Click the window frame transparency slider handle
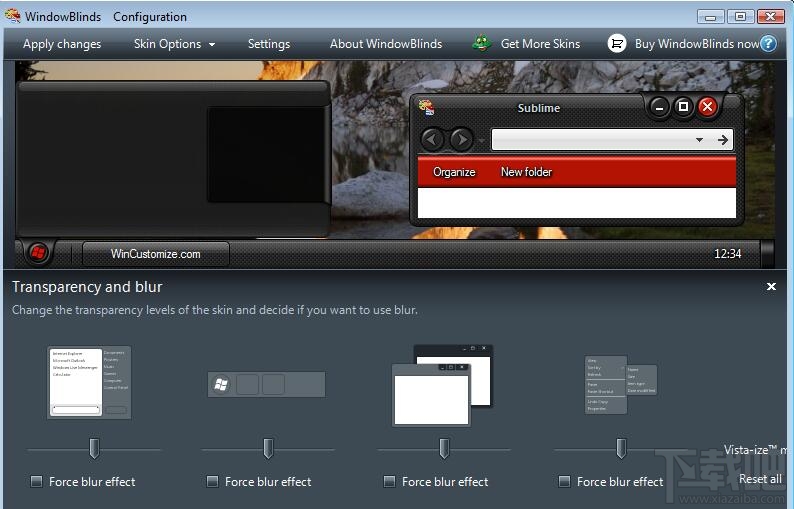Screen dimensions: 794x509 click(x=444, y=449)
